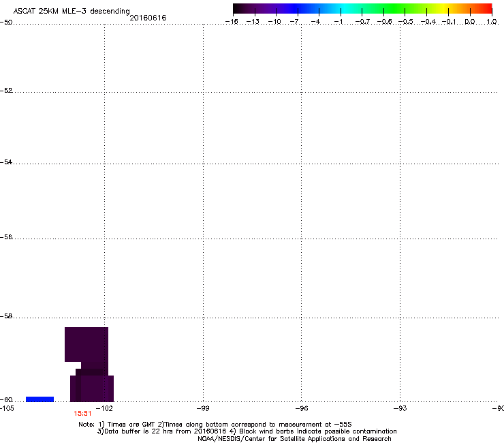Image resolution: width=504 pixels, height=443 pixels.
Task: Click the -56 latitude axis label
Action: pos(6,236)
